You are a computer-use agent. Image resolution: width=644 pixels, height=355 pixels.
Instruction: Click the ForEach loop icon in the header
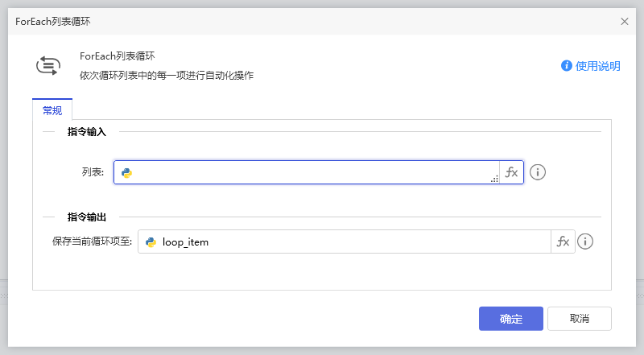click(x=47, y=66)
